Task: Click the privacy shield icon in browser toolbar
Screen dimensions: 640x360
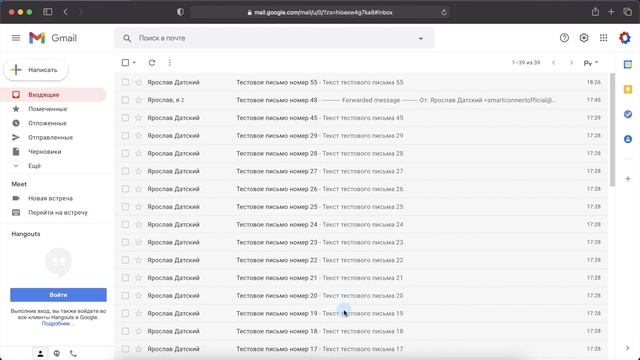Action: pyautogui.click(x=180, y=12)
